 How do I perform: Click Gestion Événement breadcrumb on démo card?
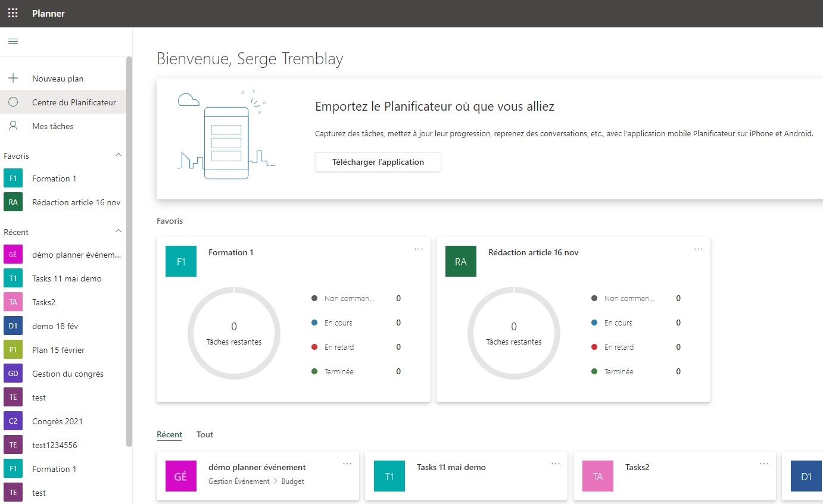239,481
